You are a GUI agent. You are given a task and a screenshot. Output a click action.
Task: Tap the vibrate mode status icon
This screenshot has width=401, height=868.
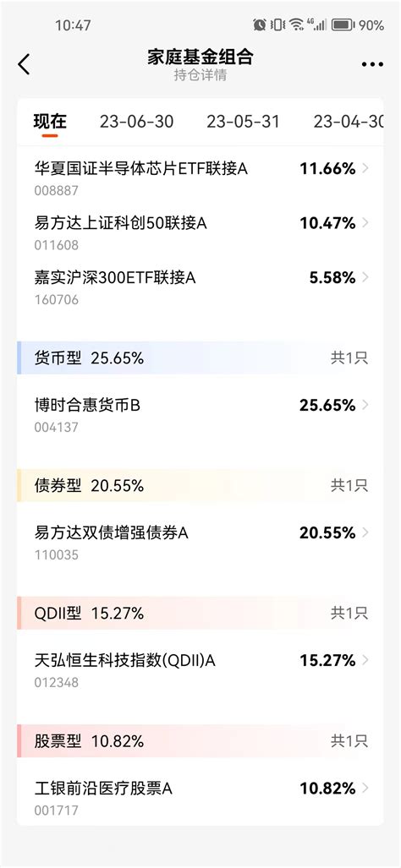point(277,25)
